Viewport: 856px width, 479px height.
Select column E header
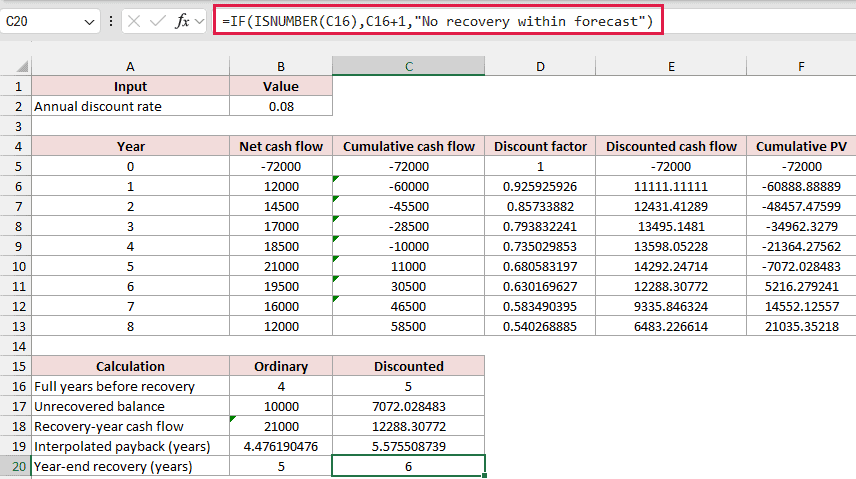671,67
